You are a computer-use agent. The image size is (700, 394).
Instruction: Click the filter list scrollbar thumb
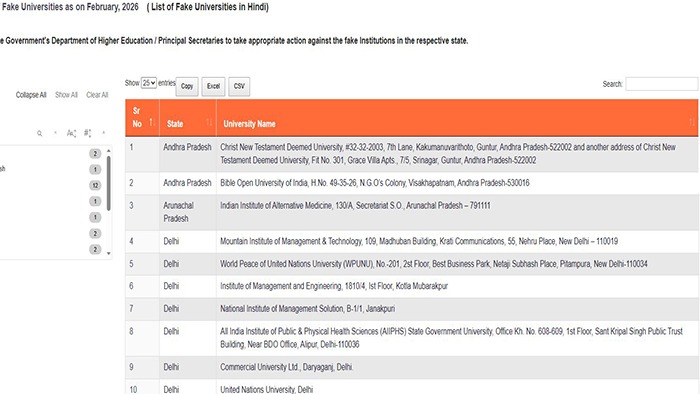(x=108, y=183)
